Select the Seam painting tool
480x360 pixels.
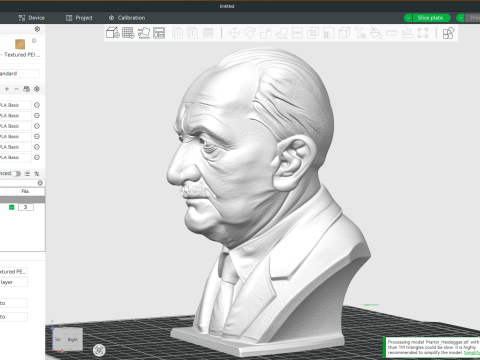click(344, 33)
